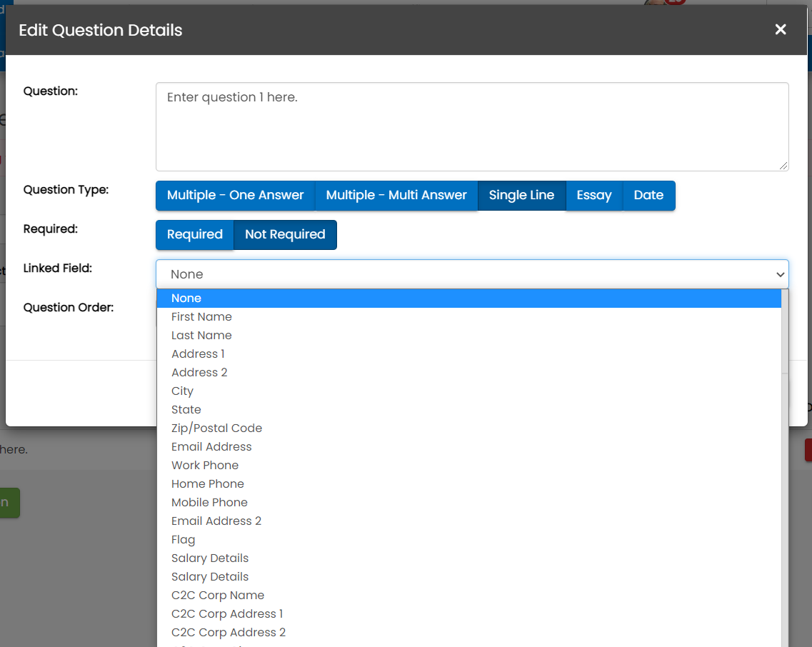Viewport: 812px width, 647px height.
Task: Select Zip/Postal Code option
Action: 216,428
